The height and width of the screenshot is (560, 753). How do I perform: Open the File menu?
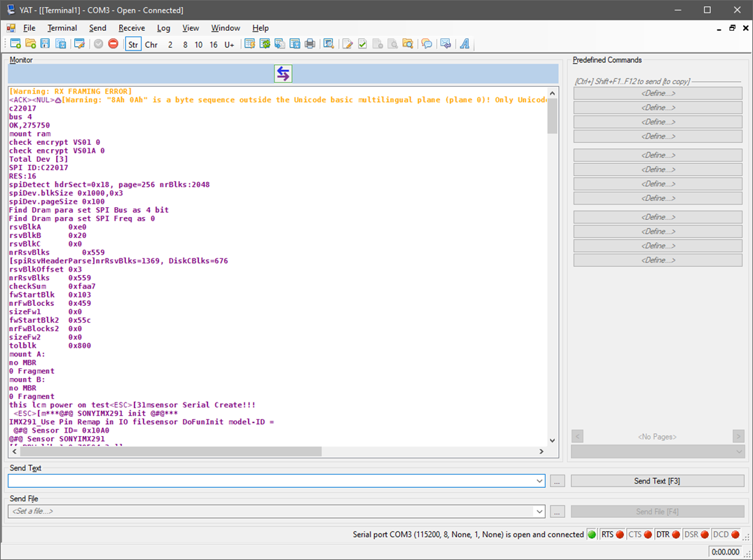tap(29, 28)
